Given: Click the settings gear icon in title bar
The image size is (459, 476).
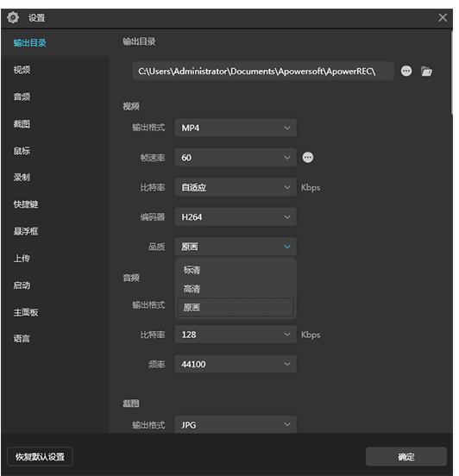Looking at the screenshot, I should click(x=13, y=17).
